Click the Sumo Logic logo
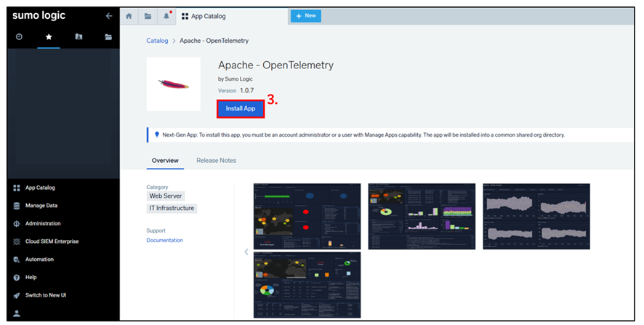The height and width of the screenshot is (325, 644). coord(39,15)
